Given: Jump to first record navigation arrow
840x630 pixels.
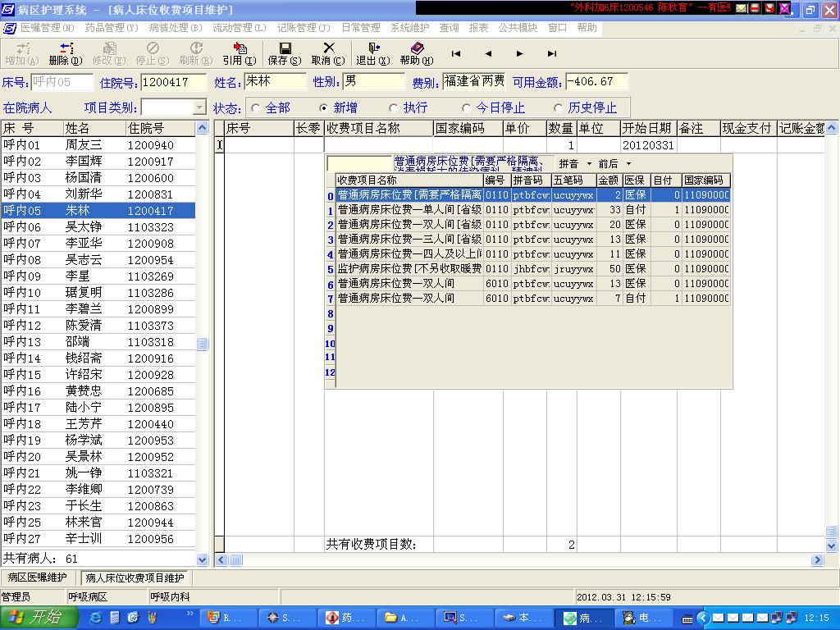Looking at the screenshot, I should pyautogui.click(x=456, y=54).
